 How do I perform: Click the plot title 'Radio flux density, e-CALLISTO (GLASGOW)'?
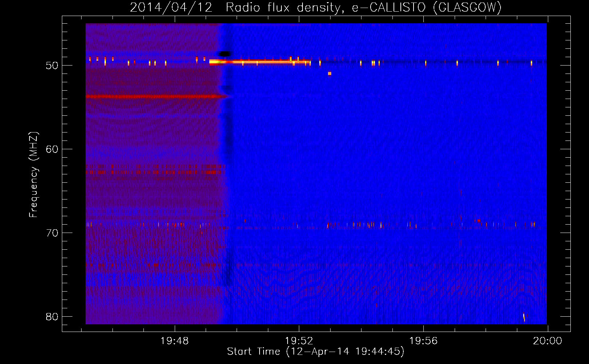pos(364,7)
